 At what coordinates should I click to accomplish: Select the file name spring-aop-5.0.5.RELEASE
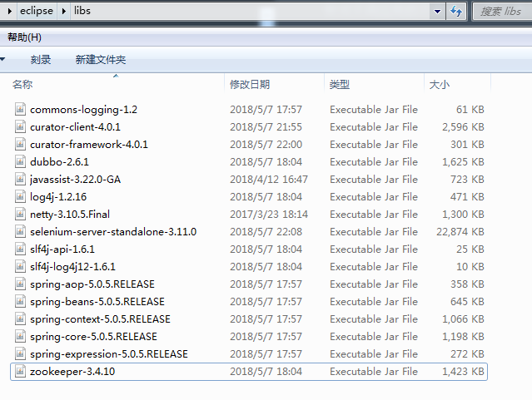[x=92, y=284]
